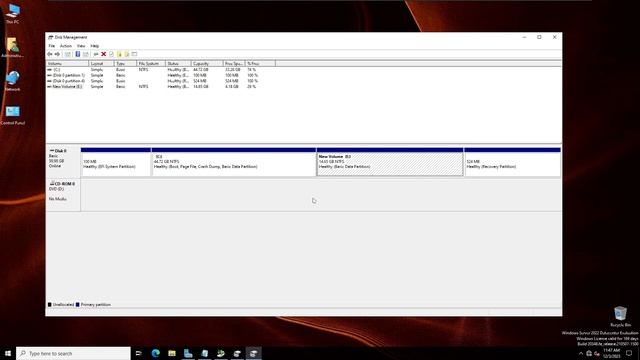640x360 pixels.
Task: Click the red-marked icon right of the network icon
Action: (x=597, y=353)
